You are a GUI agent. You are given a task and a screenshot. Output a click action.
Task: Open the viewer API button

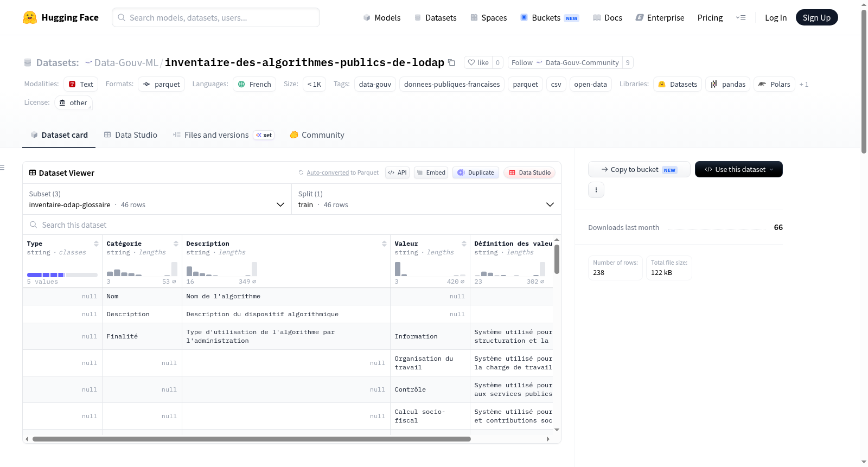[397, 172]
